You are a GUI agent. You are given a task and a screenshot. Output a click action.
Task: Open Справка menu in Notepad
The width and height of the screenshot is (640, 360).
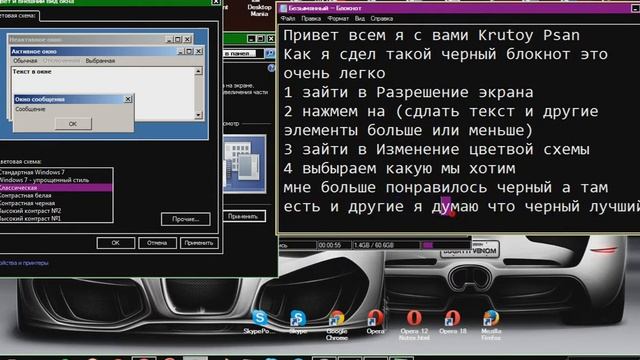coord(382,18)
